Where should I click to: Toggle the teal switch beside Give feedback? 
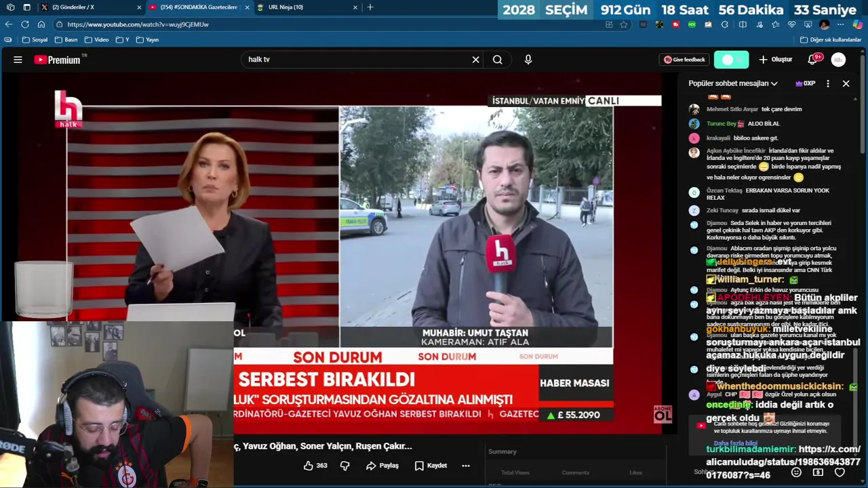[x=731, y=60]
